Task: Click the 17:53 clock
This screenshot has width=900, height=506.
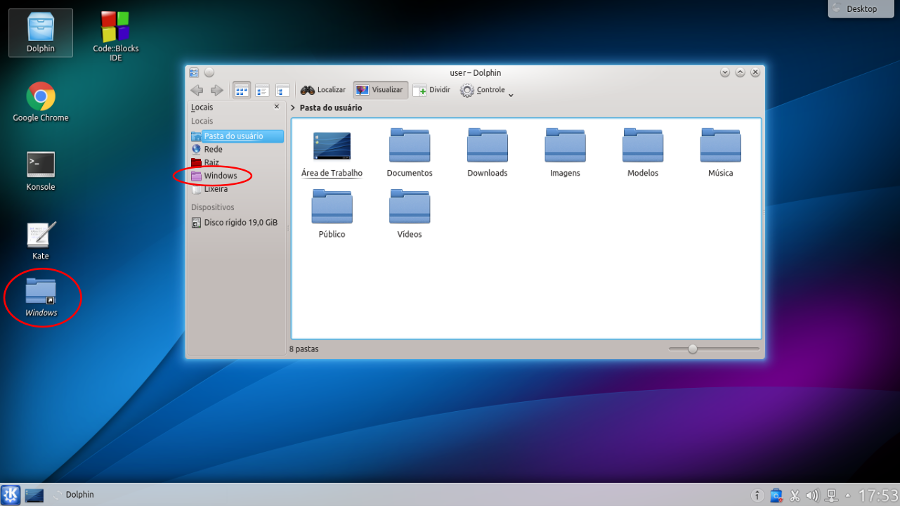Action: (878, 495)
